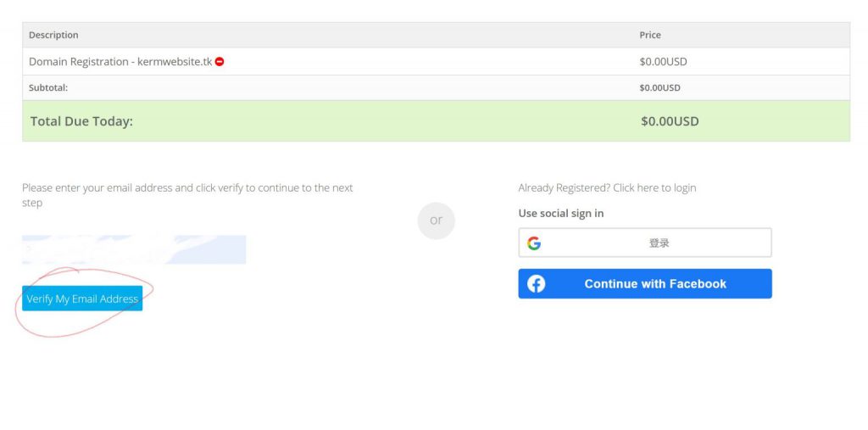The height and width of the screenshot is (430, 868).
Task: Click the 'Please enter your email' instruction text
Action: [187, 187]
